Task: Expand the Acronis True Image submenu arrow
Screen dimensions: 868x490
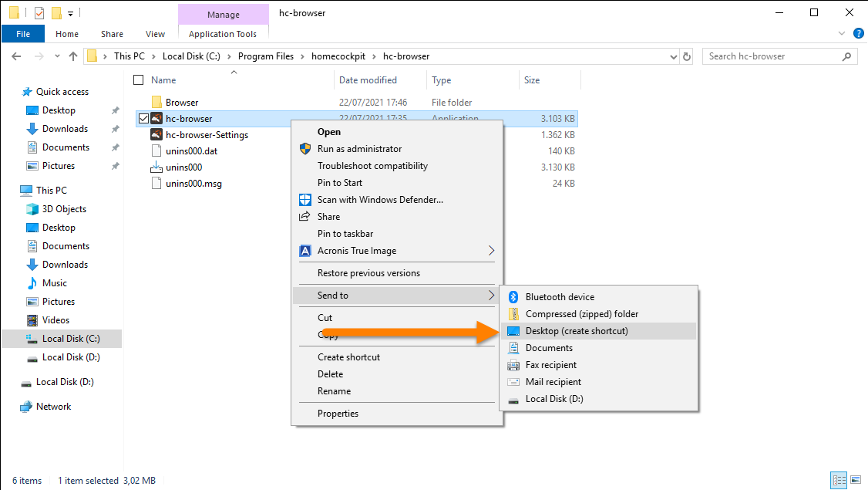Action: (491, 251)
